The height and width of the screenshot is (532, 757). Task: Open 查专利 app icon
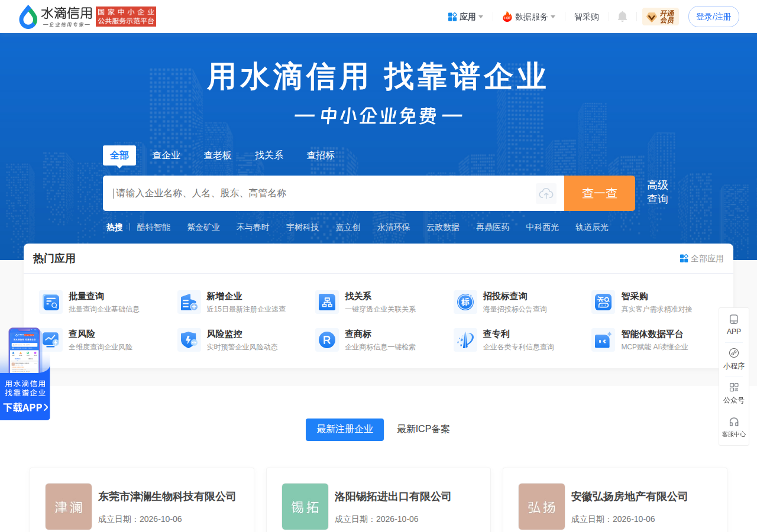click(465, 340)
